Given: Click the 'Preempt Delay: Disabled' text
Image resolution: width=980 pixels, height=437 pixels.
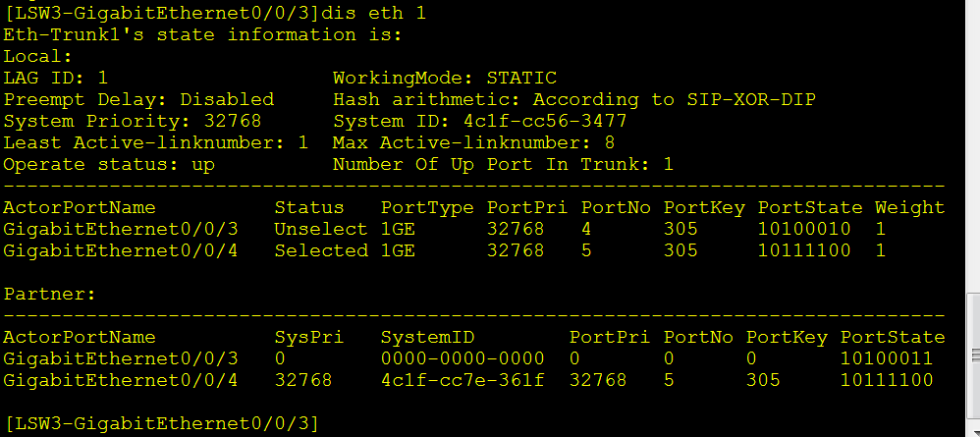Looking at the screenshot, I should point(138,99).
